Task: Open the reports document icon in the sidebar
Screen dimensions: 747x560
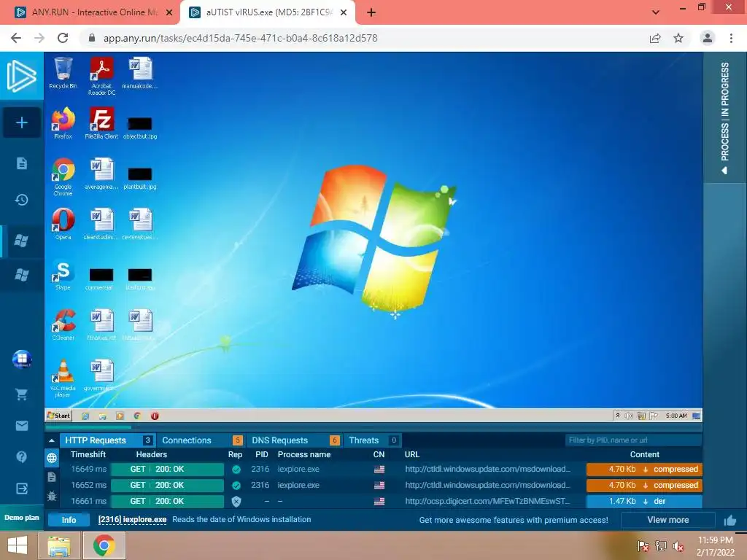Action: click(x=21, y=163)
